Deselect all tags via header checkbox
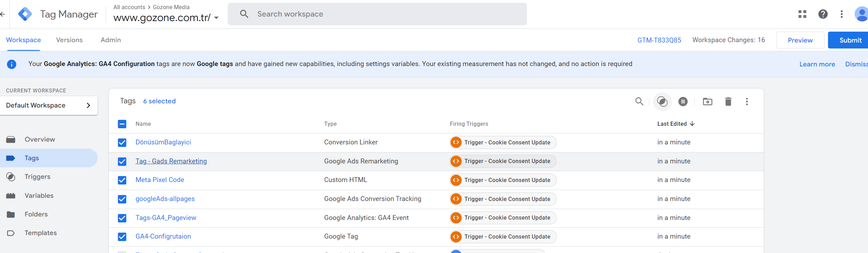This screenshot has height=253, width=868. (x=122, y=124)
